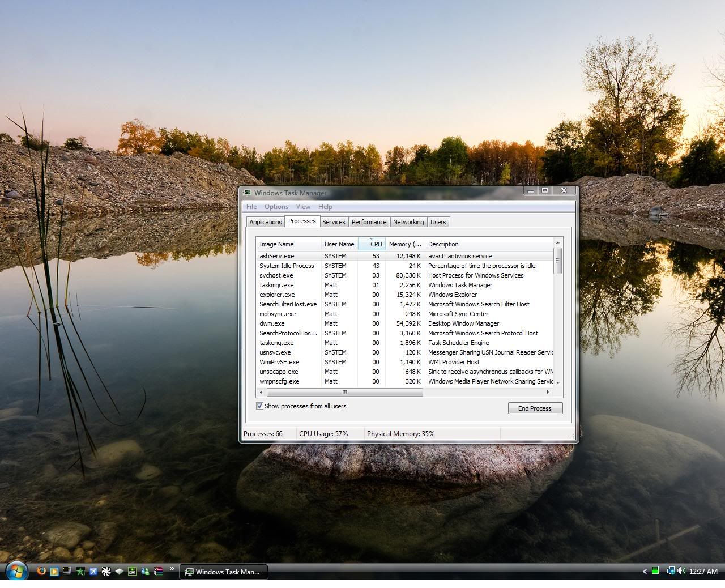Launch Firefox from Quick Launch

pos(41,571)
